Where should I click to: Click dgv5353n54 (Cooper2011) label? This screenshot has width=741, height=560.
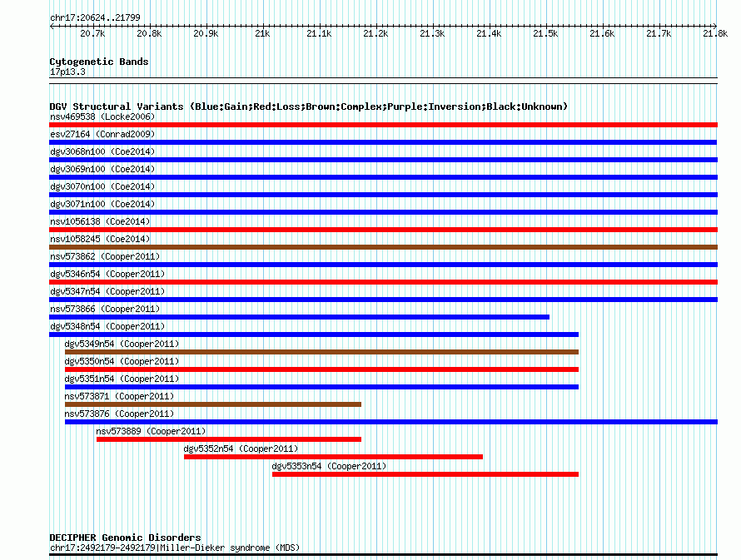point(329,466)
